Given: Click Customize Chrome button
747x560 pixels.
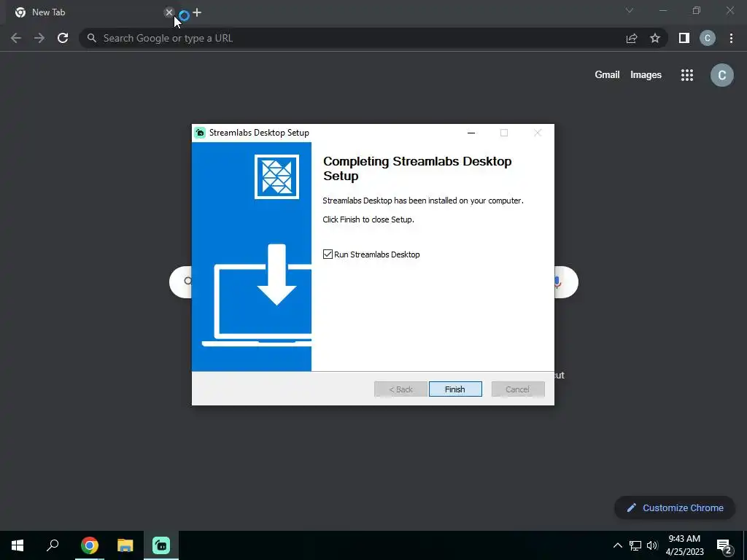Looking at the screenshot, I should click(675, 507).
